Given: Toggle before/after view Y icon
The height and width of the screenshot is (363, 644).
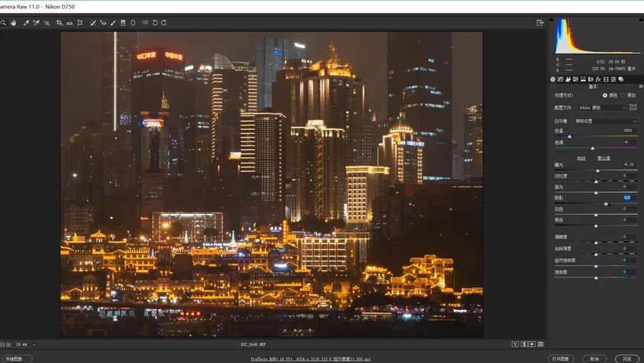Looking at the screenshot, I should coord(515,344).
